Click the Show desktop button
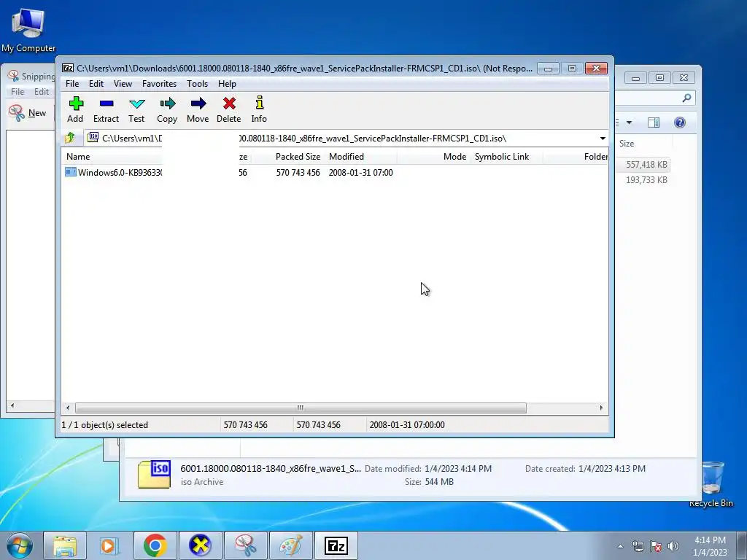Image resolution: width=747 pixels, height=560 pixels. [x=742, y=545]
